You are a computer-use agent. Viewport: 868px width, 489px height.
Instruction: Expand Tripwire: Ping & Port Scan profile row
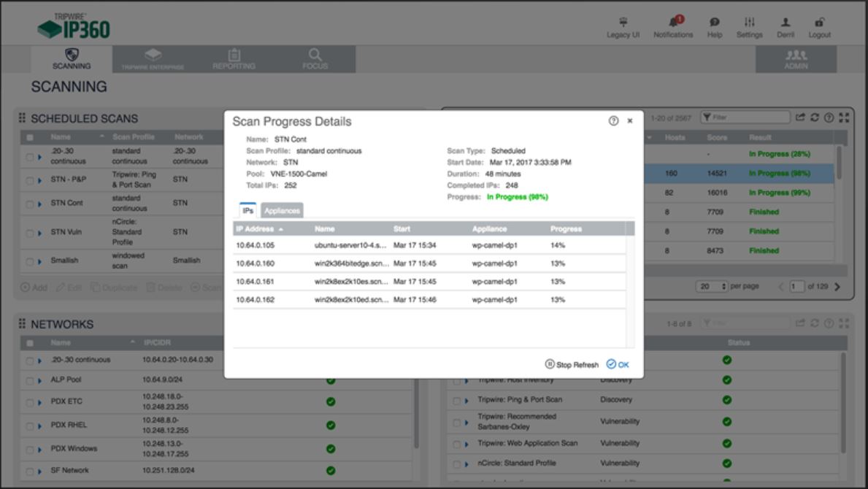pos(466,401)
